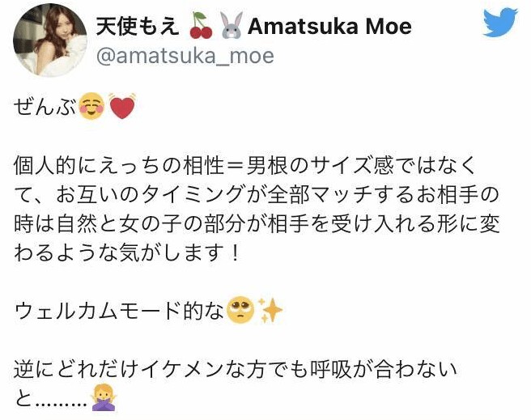This screenshot has width=531, height=420.
Task: Click the line starting て、お互いのタイミング
Action: tap(257, 195)
